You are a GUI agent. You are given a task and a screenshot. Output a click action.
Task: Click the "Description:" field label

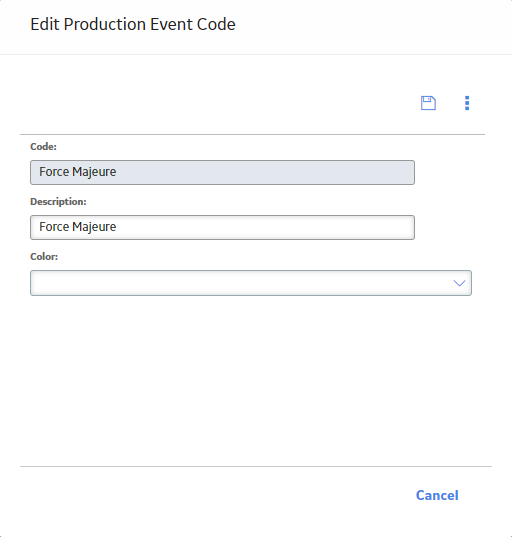coord(58,202)
